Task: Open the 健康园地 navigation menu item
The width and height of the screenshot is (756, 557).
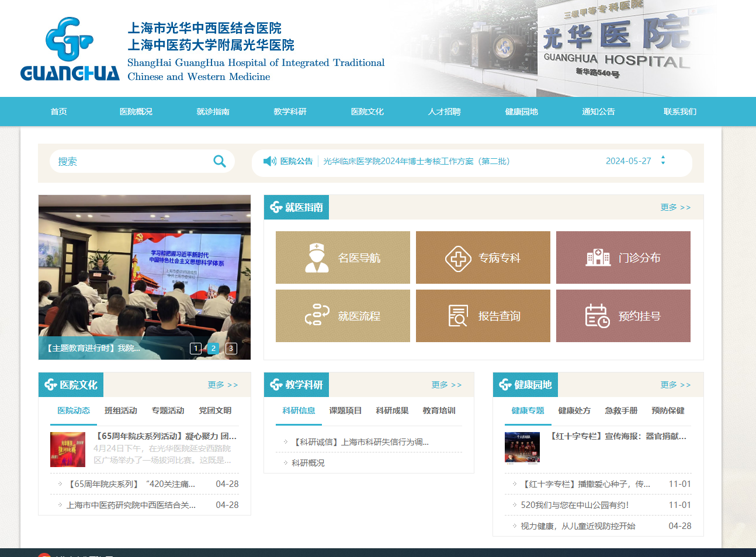Action: pyautogui.click(x=522, y=112)
